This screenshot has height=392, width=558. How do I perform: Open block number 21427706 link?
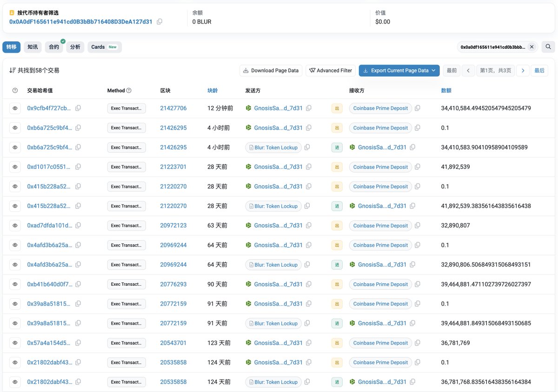[173, 108]
